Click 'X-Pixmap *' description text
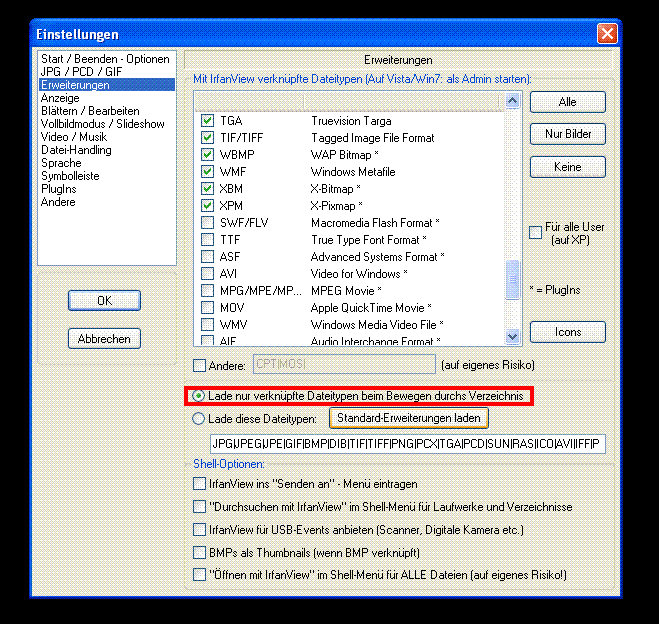The width and height of the screenshot is (659, 624). (x=336, y=206)
